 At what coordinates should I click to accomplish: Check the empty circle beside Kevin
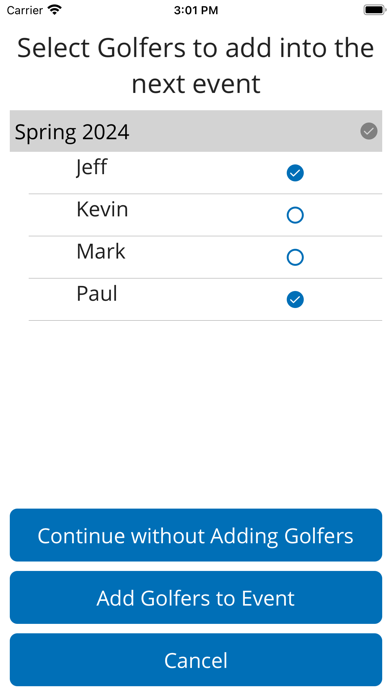[x=295, y=215]
